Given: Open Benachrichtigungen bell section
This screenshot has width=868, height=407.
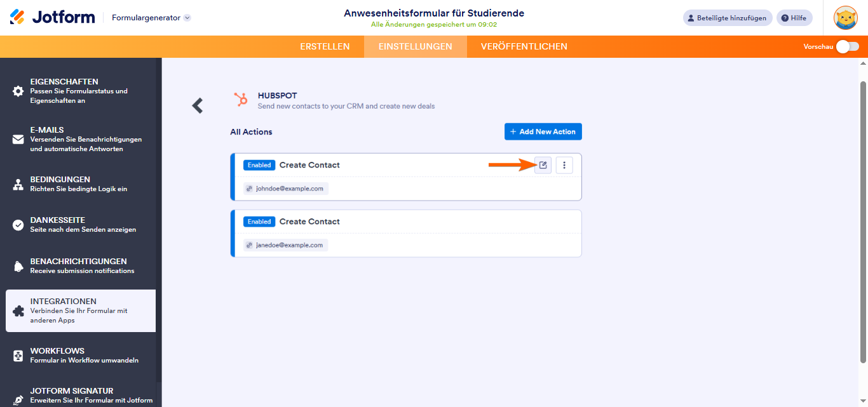Looking at the screenshot, I should click(81, 265).
